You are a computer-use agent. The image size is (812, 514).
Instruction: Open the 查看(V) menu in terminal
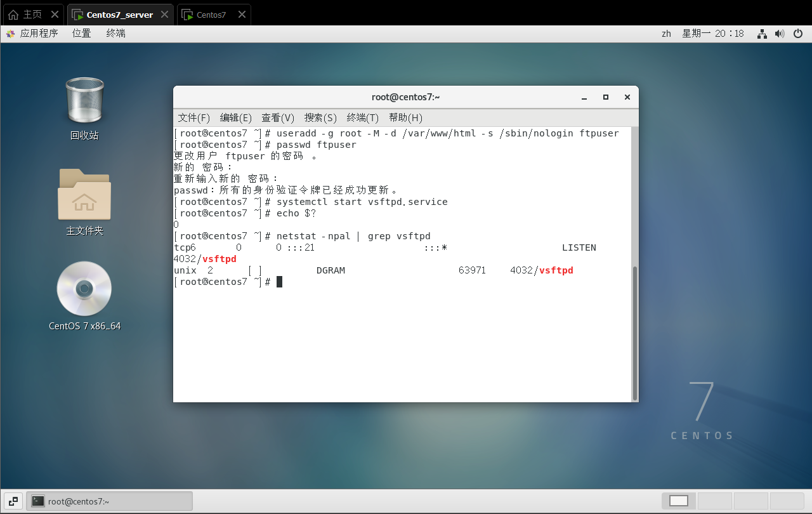tap(278, 117)
